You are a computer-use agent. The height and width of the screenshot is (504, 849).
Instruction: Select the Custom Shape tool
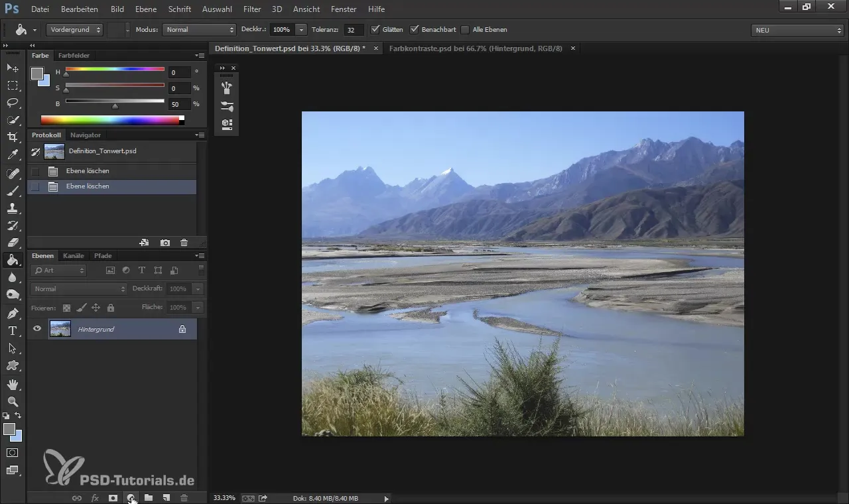[x=13, y=365]
